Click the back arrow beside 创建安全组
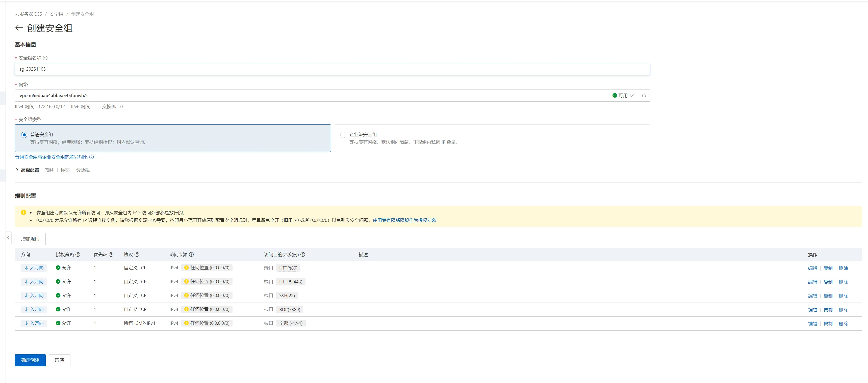868x383 pixels. pyautogui.click(x=19, y=28)
